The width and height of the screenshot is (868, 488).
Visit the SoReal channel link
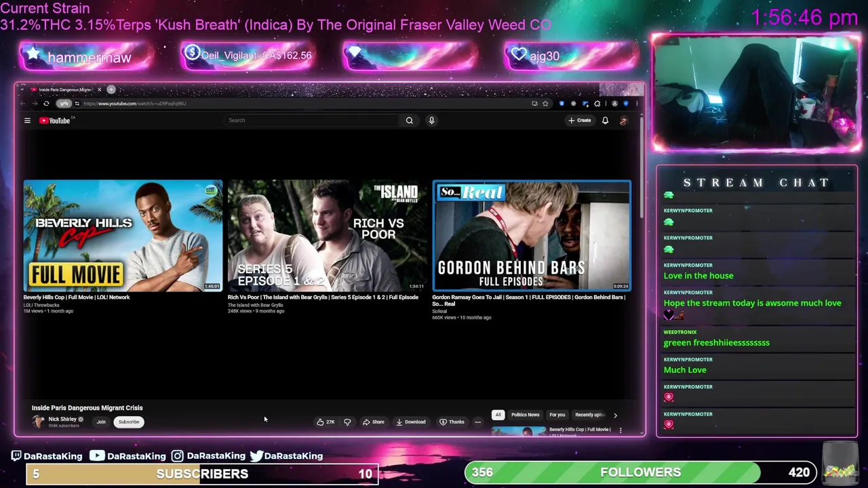pyautogui.click(x=439, y=312)
